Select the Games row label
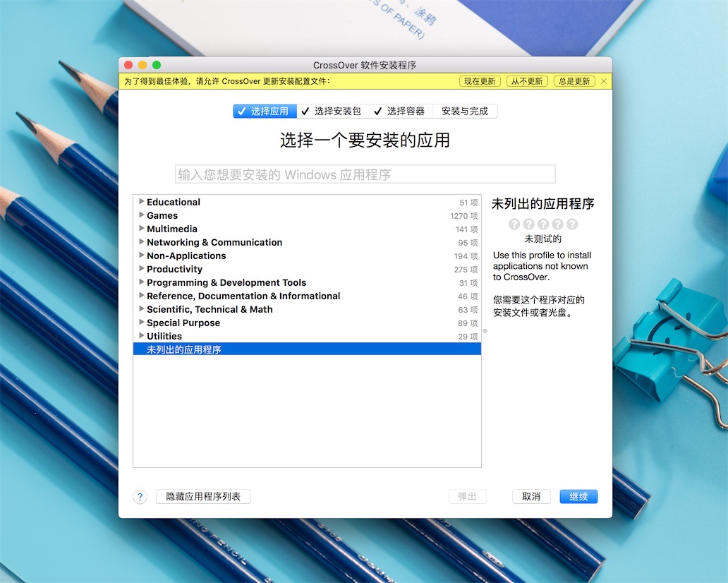This screenshot has height=583, width=728. click(162, 215)
